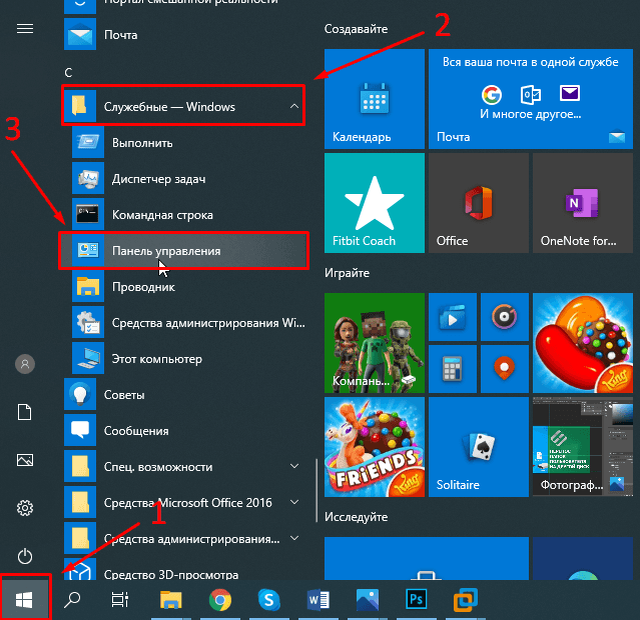
Task: Launch Google Chrome from the taskbar
Action: tap(220, 600)
